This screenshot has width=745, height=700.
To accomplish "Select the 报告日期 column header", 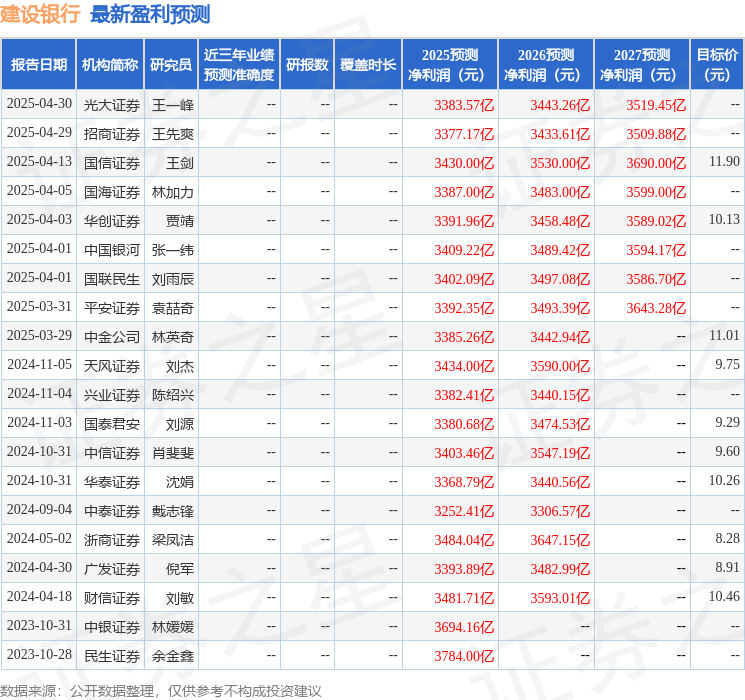I will 38,65.
